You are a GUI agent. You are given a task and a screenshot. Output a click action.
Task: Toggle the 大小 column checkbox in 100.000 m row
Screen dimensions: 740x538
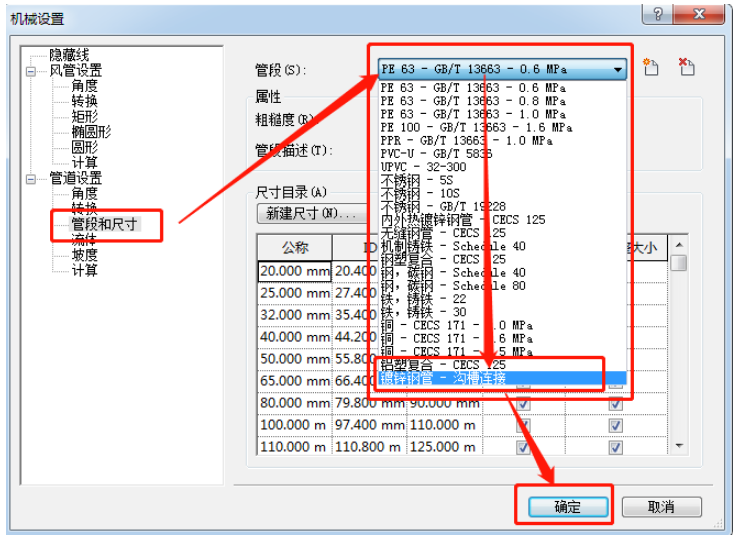coord(615,426)
